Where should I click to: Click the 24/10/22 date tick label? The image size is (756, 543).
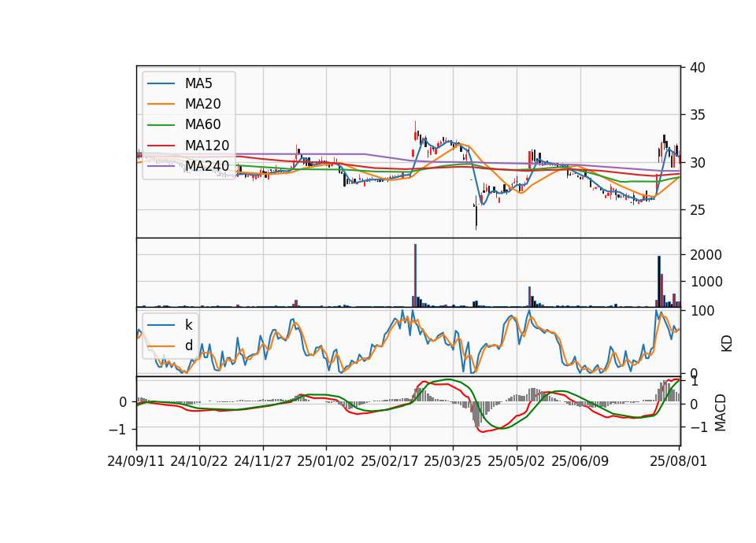point(199,461)
